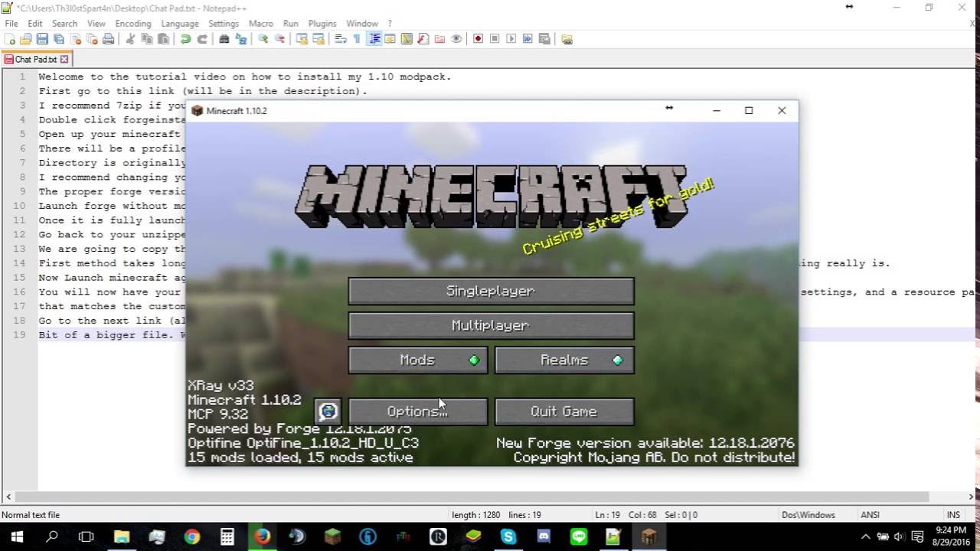The height and width of the screenshot is (551, 980).
Task: Open Google Chrome from the taskbar
Action: click(x=191, y=536)
